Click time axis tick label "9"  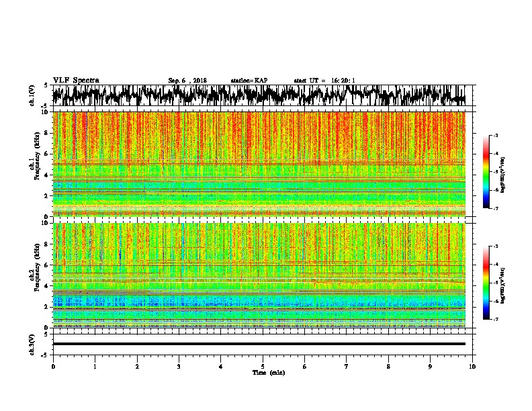(x=430, y=367)
